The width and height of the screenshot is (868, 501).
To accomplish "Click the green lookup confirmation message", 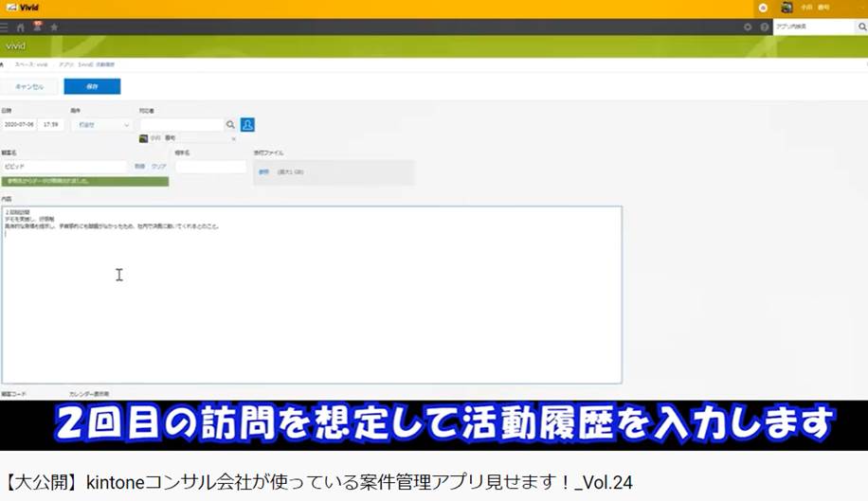I will [84, 182].
